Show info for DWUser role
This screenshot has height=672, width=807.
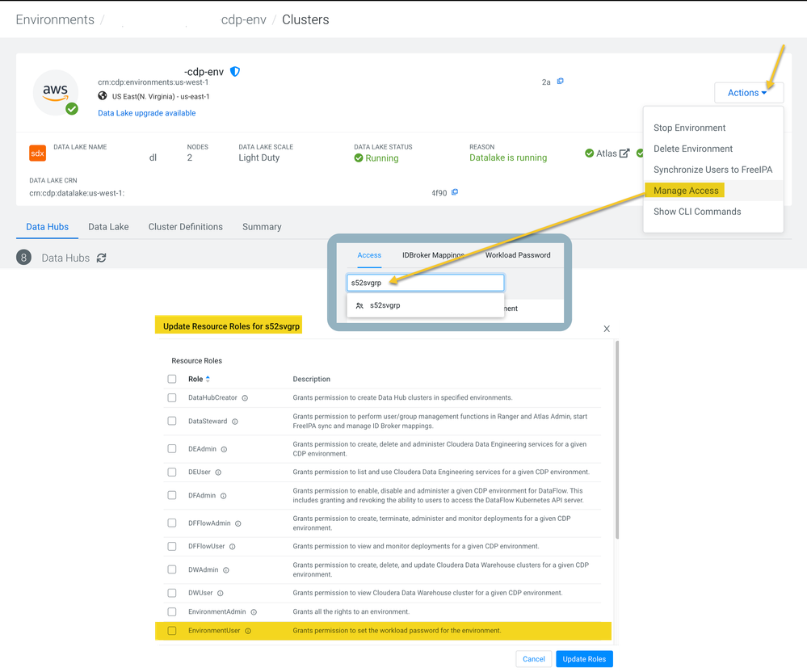click(x=221, y=594)
